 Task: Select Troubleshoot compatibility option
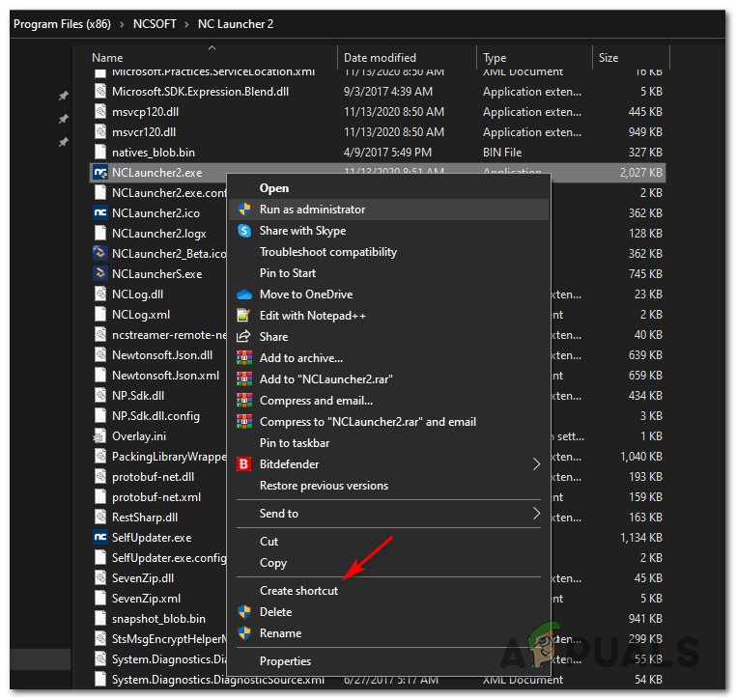click(328, 252)
